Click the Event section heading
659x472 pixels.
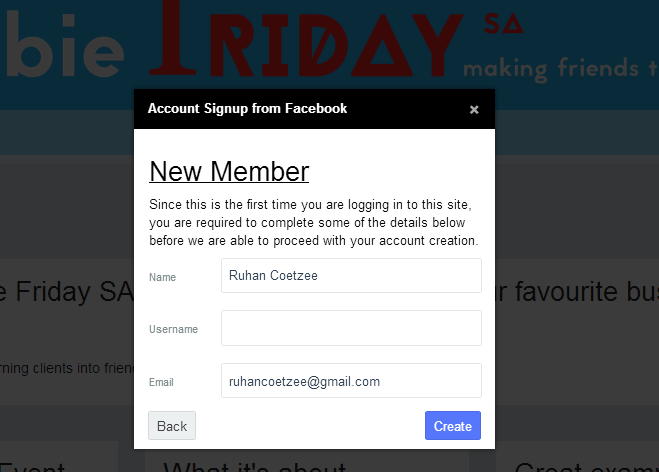(32, 467)
